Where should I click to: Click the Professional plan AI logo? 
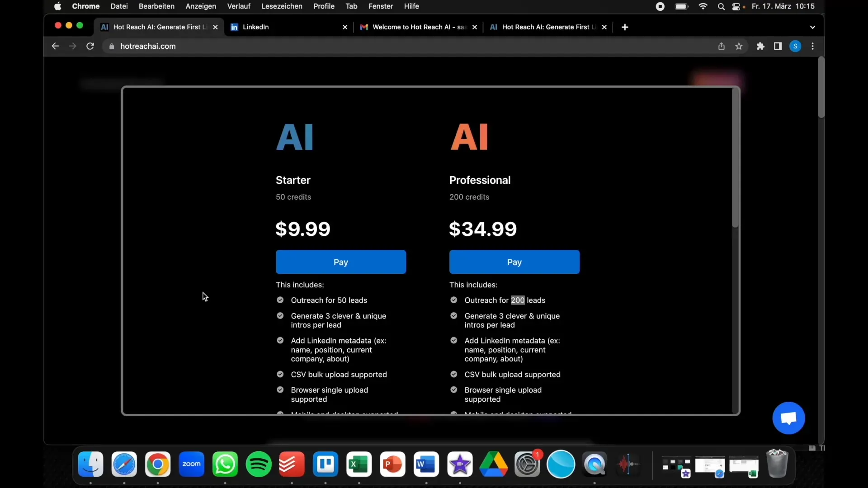[x=469, y=137]
